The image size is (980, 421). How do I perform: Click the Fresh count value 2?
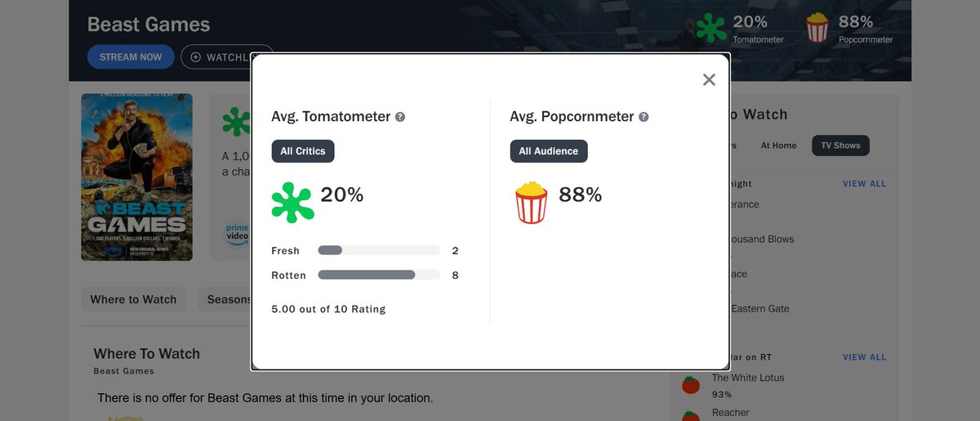[x=456, y=250]
